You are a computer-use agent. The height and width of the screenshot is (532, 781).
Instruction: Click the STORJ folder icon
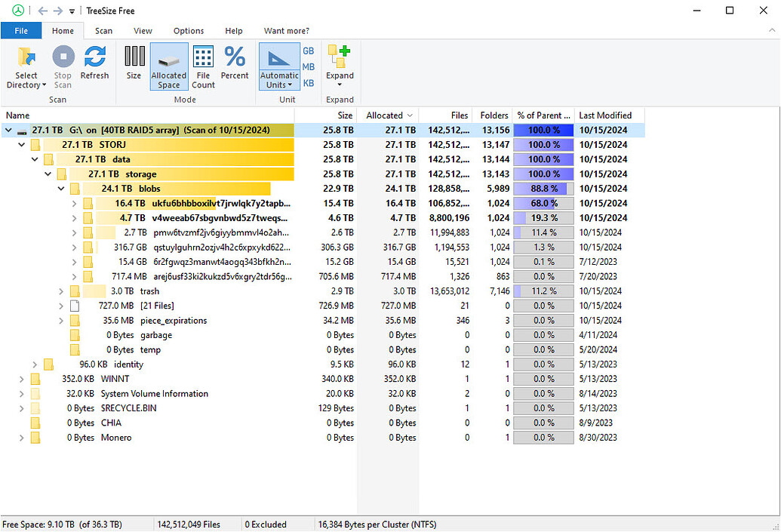tap(35, 145)
